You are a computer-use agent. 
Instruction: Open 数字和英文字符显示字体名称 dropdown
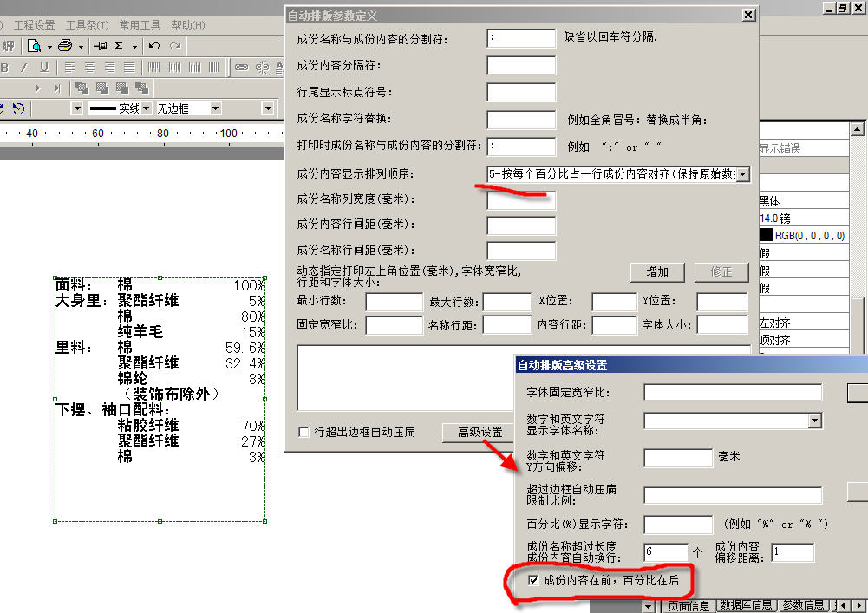point(814,421)
